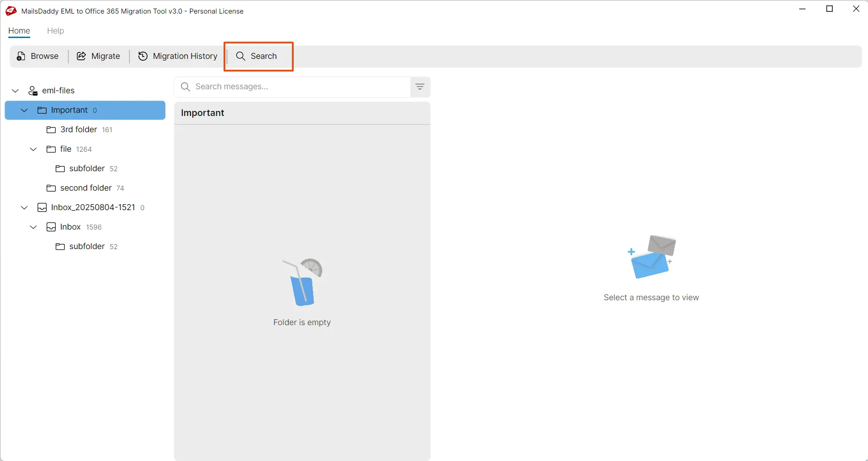Collapse the eml-files tree root
Image resolution: width=868 pixels, height=461 pixels.
(15, 91)
